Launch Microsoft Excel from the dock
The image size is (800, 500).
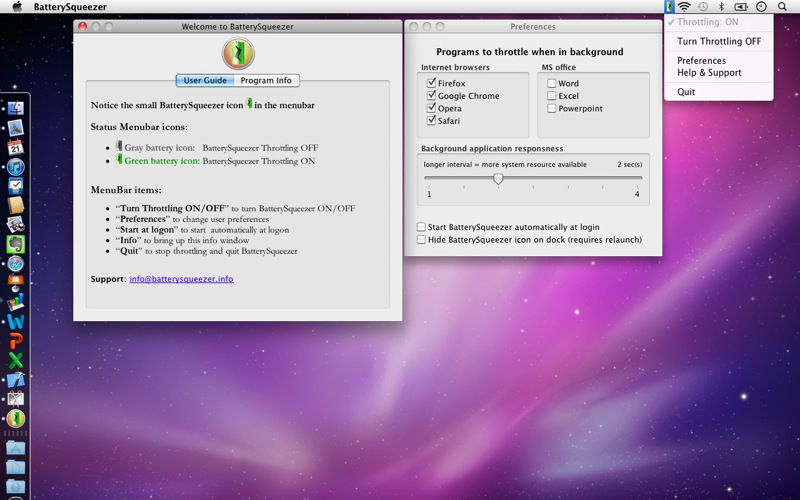(16, 360)
